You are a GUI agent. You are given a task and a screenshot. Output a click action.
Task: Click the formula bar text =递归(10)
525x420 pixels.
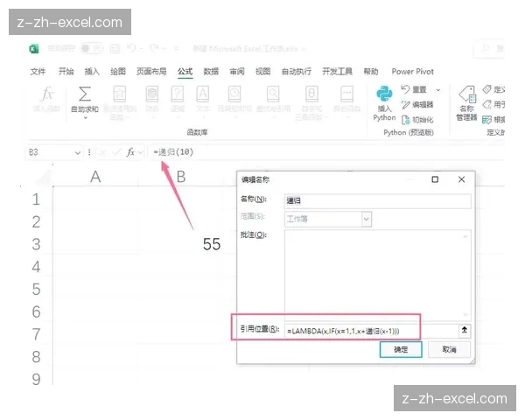click(x=173, y=152)
